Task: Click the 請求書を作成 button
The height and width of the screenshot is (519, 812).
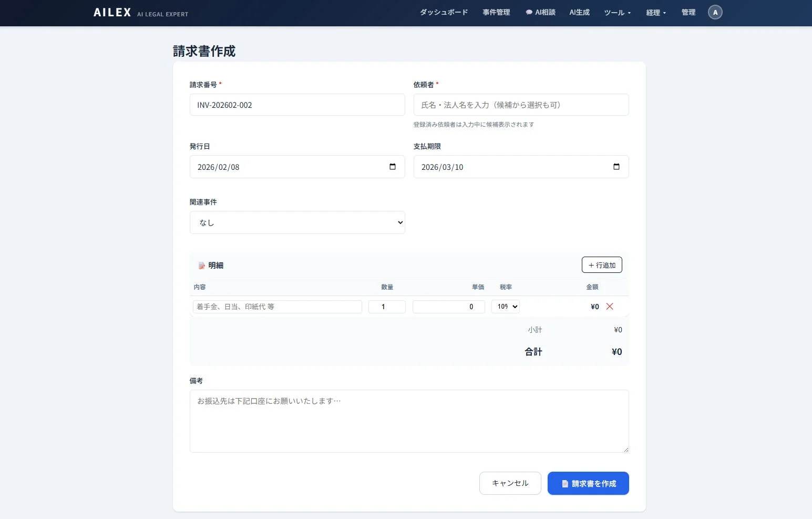Action: tap(588, 483)
